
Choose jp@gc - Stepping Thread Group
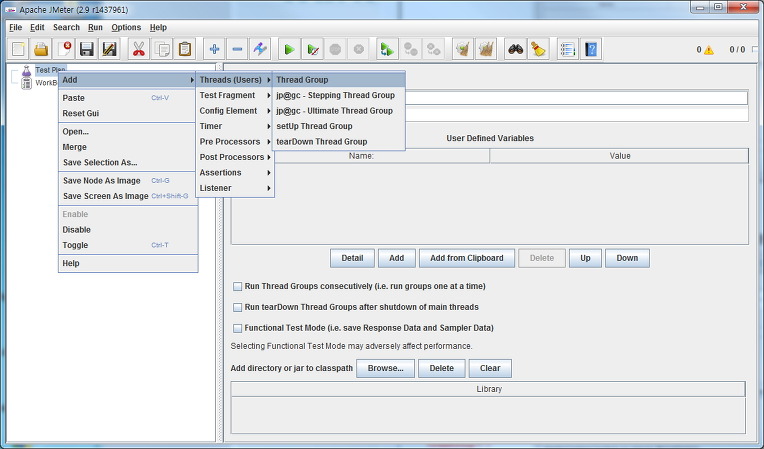click(x=339, y=95)
